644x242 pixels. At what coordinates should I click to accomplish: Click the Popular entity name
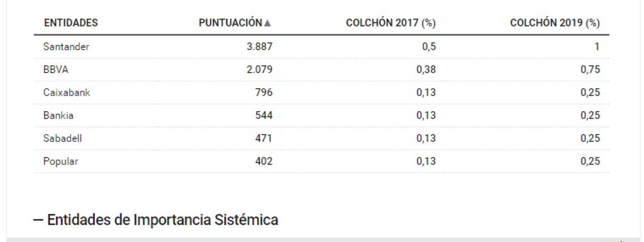click(60, 161)
